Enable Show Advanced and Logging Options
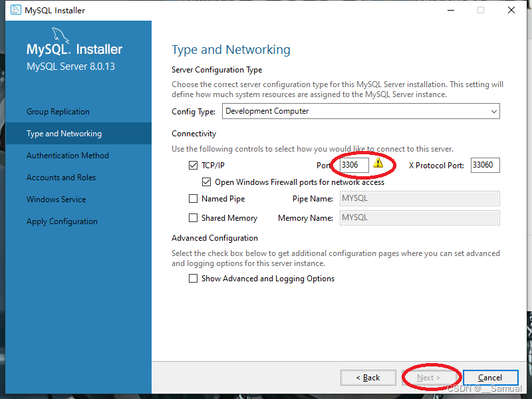The height and width of the screenshot is (399, 532). pyautogui.click(x=193, y=279)
